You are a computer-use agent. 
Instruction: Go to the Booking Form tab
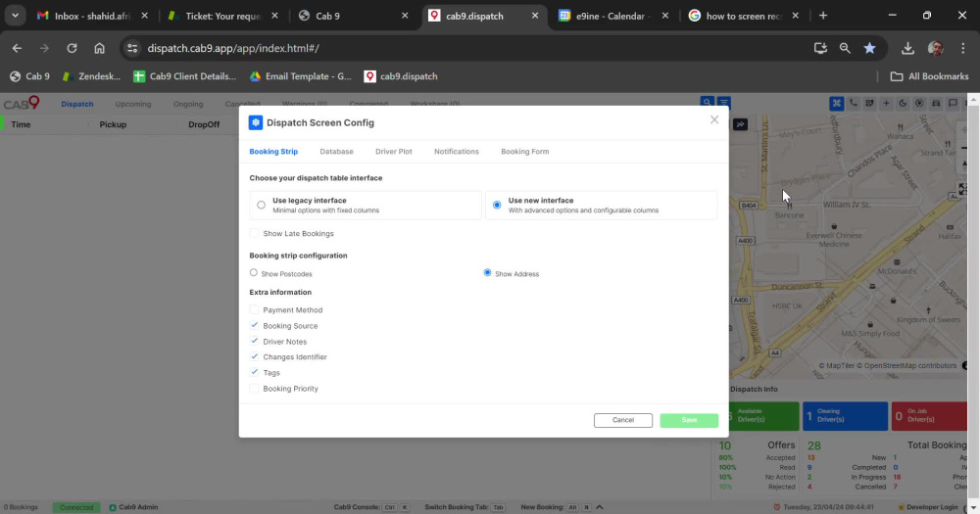click(525, 151)
